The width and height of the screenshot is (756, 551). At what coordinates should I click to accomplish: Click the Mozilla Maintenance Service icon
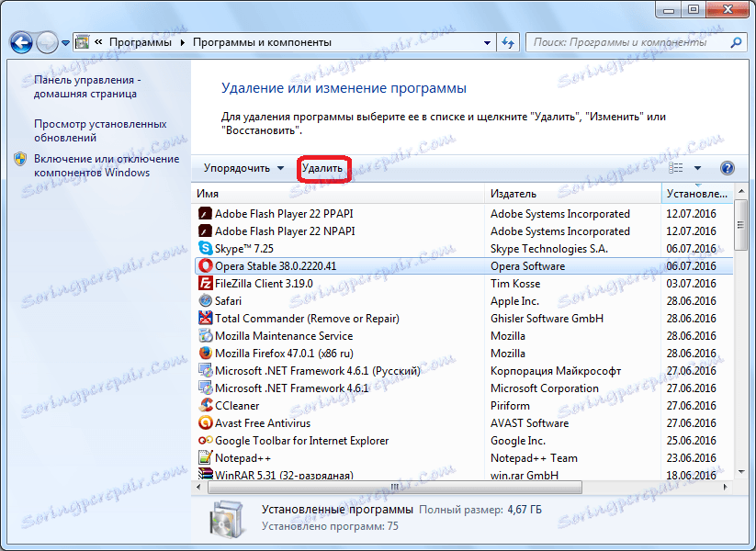[206, 335]
